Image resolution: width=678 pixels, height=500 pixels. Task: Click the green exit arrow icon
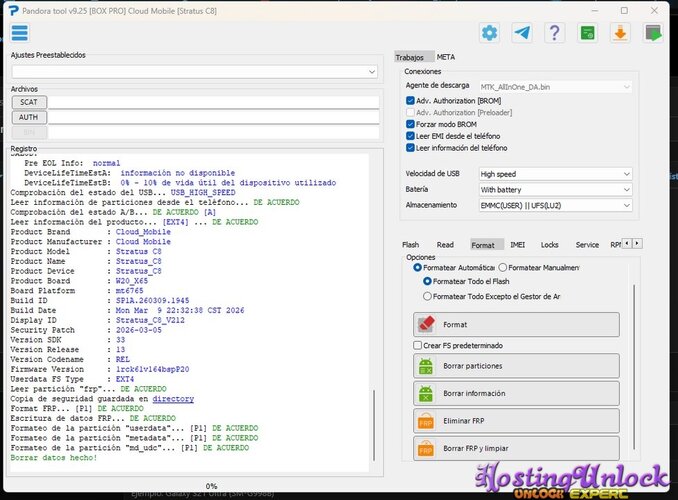(x=653, y=33)
